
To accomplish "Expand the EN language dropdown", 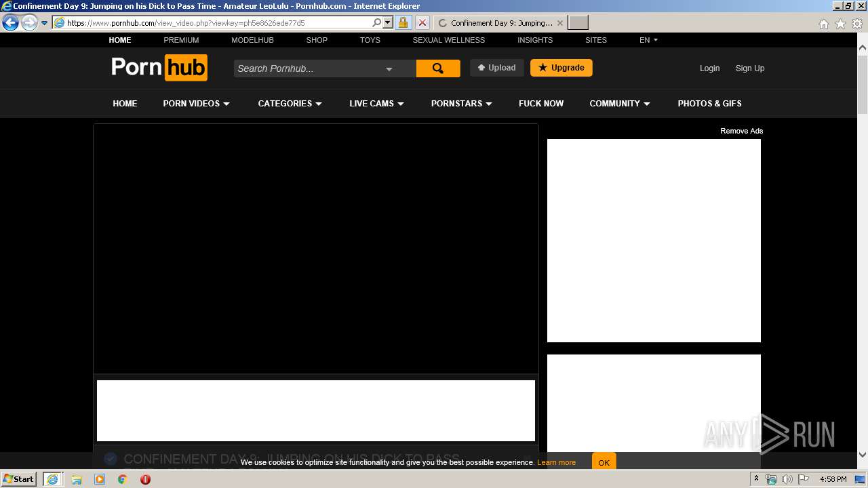I will tap(649, 40).
